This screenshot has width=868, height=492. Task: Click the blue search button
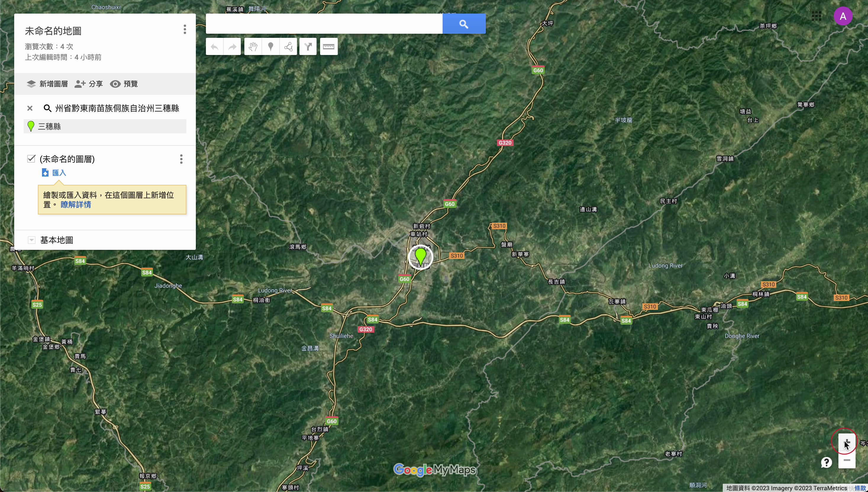[x=464, y=24]
